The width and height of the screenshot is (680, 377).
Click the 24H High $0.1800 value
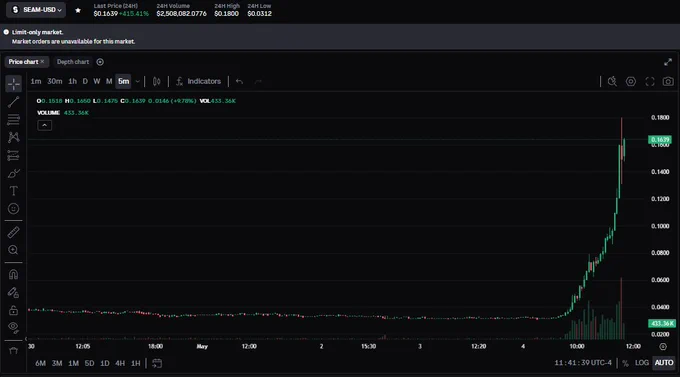pos(226,13)
